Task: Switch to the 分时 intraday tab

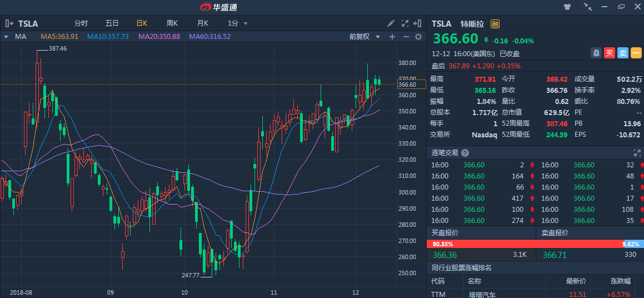Action: click(81, 23)
